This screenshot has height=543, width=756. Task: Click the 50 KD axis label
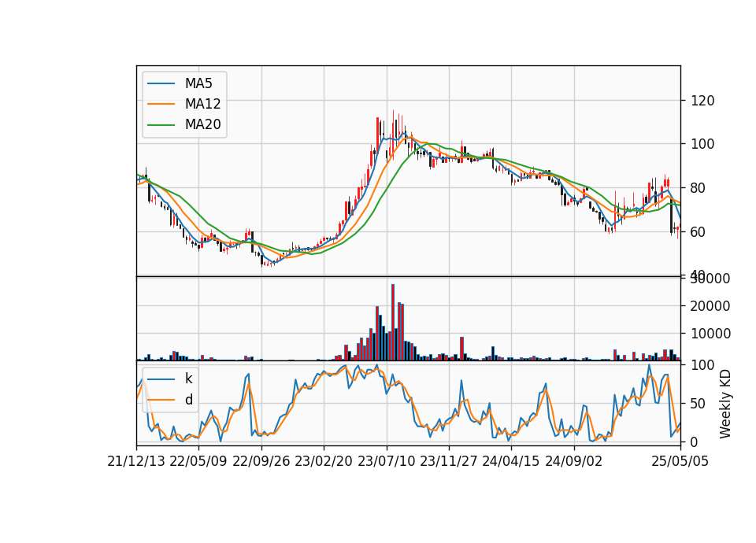pyautogui.click(x=699, y=404)
